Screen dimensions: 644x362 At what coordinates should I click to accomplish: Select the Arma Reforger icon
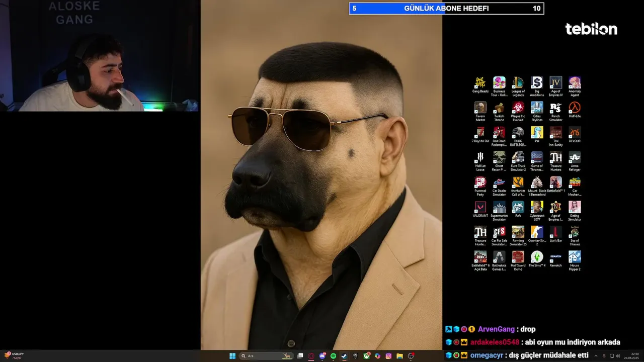(x=575, y=161)
